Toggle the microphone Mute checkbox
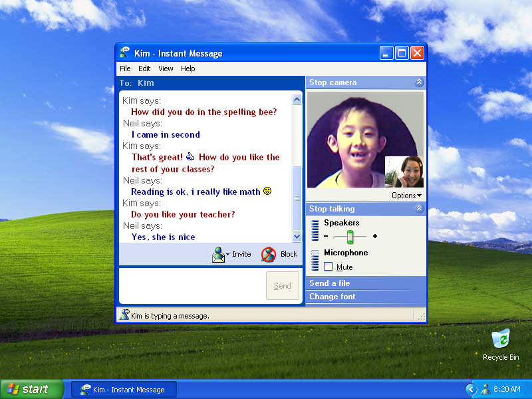This screenshot has height=399, width=532. point(328,267)
